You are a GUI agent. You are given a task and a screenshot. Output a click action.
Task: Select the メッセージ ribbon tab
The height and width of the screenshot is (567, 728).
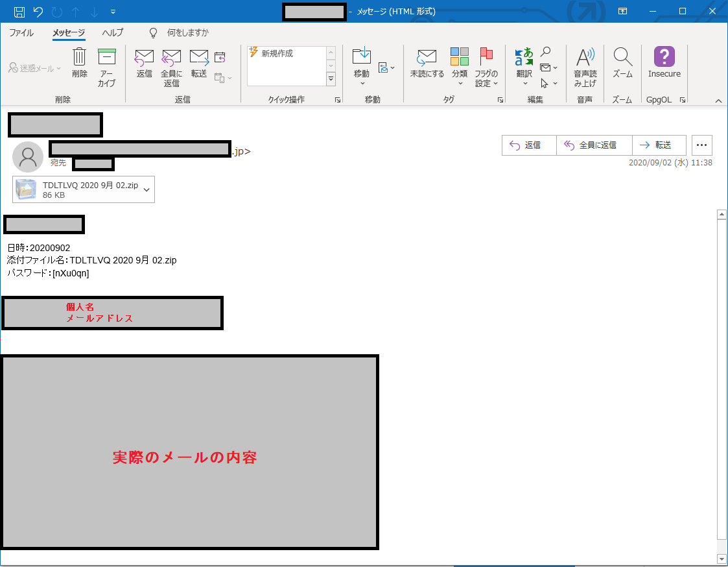coord(69,32)
